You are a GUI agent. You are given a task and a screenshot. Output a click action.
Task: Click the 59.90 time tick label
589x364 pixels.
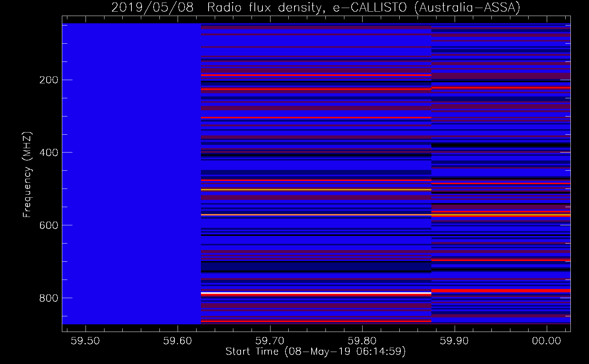454,341
